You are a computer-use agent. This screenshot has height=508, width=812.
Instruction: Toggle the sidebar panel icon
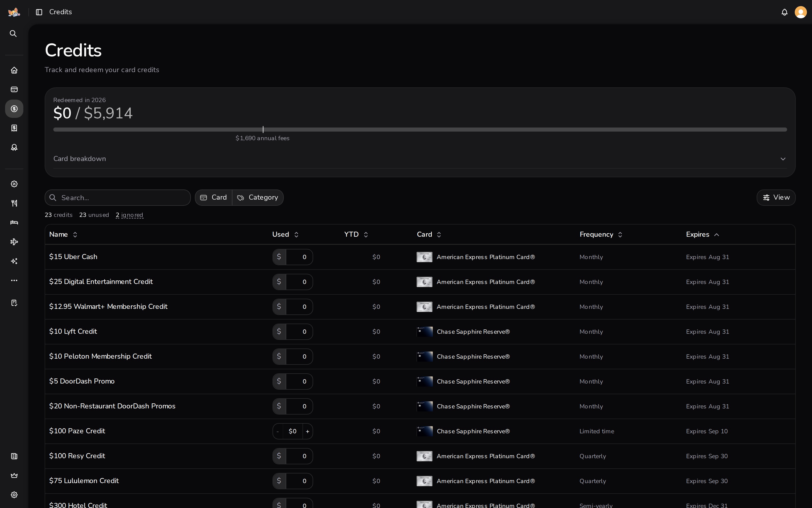click(x=39, y=12)
